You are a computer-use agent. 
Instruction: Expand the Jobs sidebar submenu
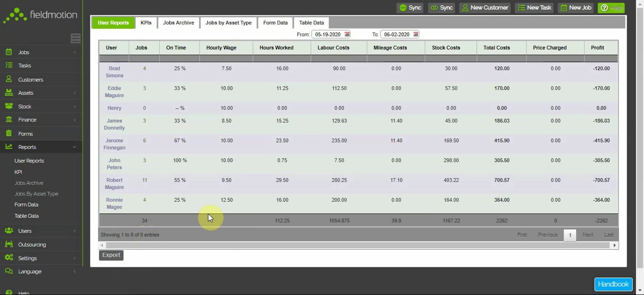point(74,52)
